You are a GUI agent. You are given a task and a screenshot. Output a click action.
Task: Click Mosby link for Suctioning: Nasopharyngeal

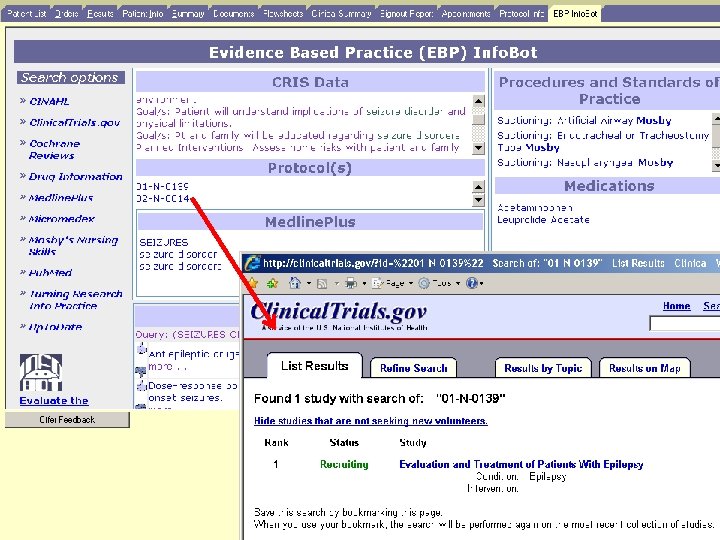[655, 163]
